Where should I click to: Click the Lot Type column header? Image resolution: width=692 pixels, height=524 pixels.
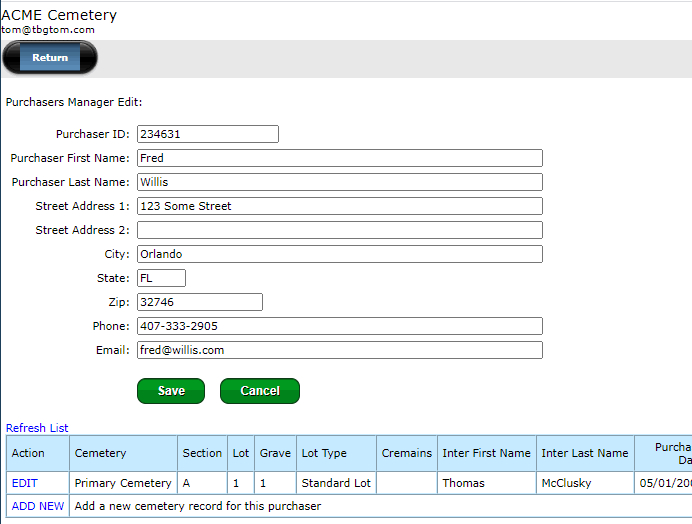pos(324,453)
